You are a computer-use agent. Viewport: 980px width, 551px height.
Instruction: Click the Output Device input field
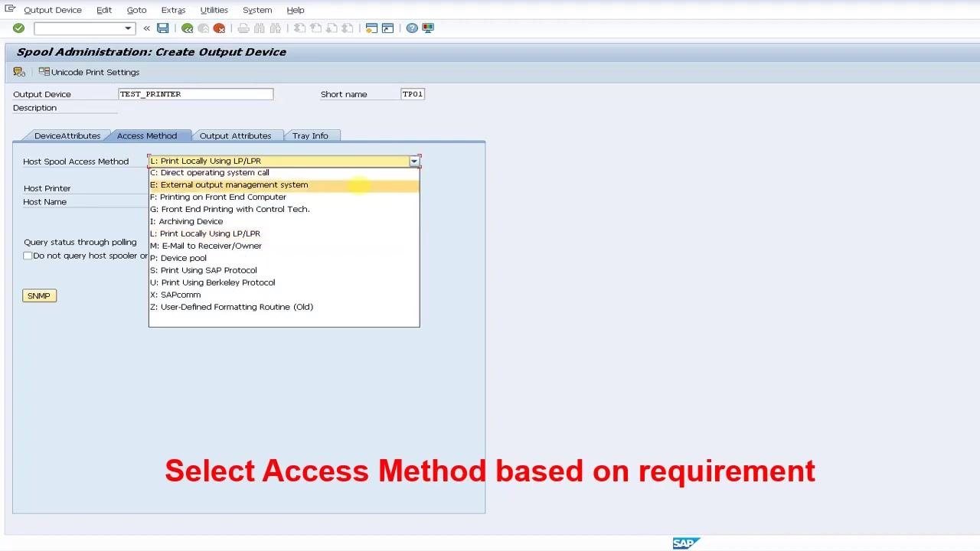click(196, 94)
